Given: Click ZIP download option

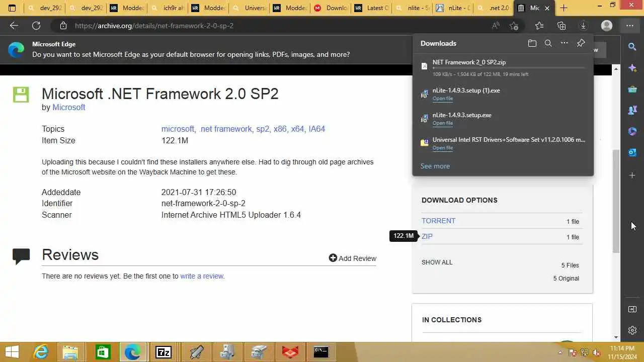Looking at the screenshot, I should click(x=427, y=236).
